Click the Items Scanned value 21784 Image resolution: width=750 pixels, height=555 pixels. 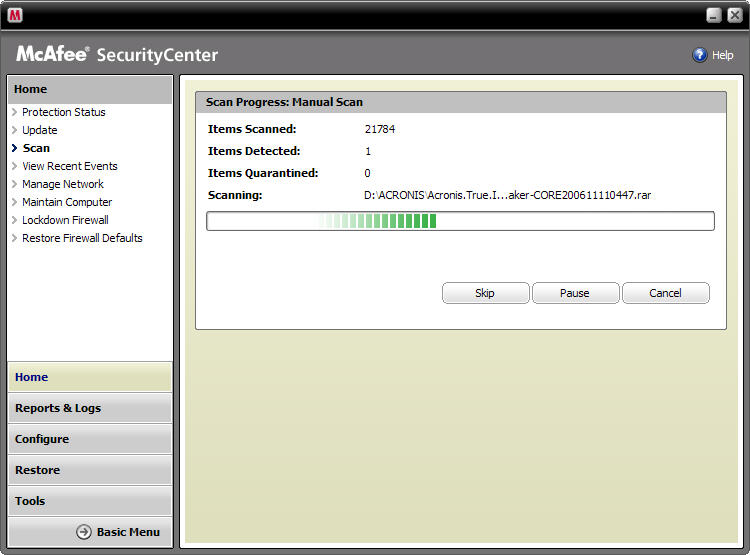[380, 129]
